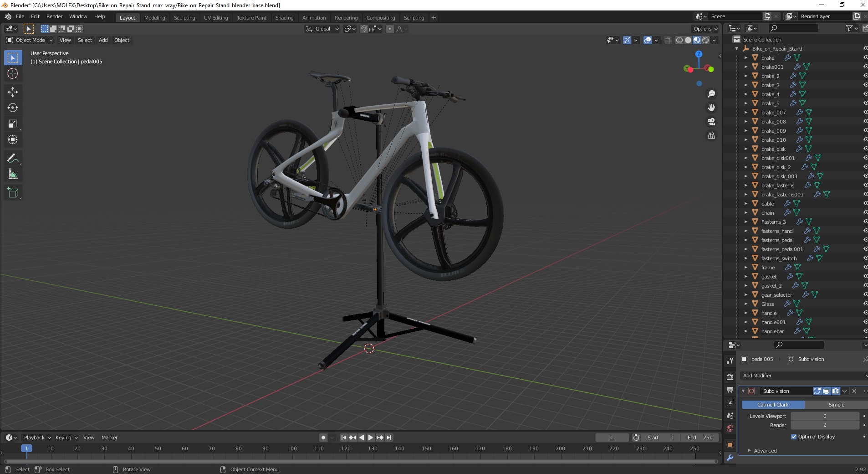
Task: Switch perspective/orthographic grid icon
Action: pyautogui.click(x=711, y=136)
